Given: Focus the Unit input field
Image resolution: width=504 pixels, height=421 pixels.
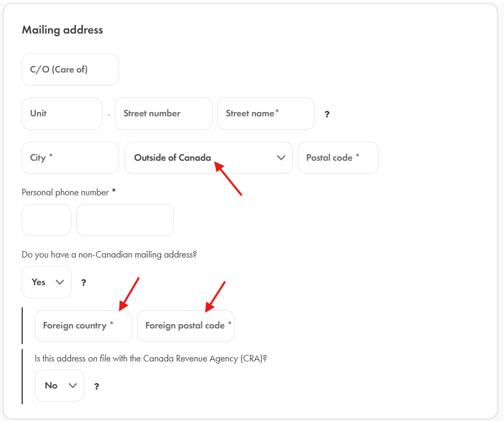Looking at the screenshot, I should click(x=62, y=114).
